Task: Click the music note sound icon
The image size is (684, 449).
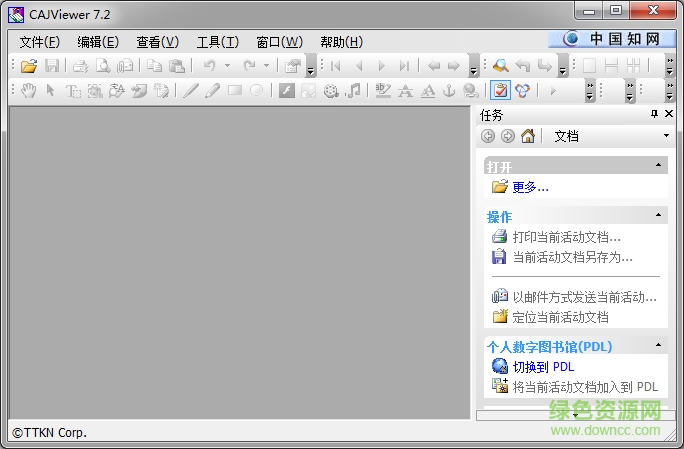Action: [x=353, y=91]
